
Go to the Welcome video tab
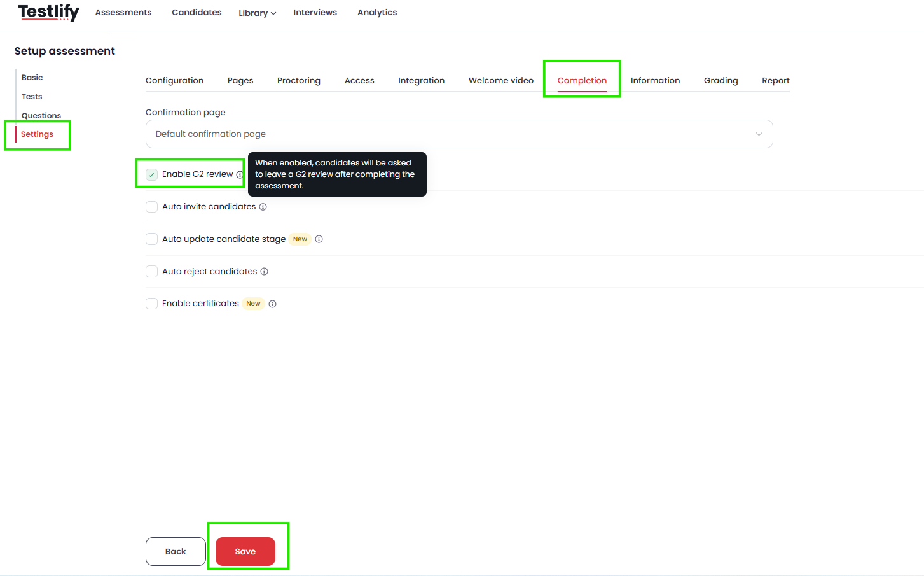pyautogui.click(x=501, y=81)
